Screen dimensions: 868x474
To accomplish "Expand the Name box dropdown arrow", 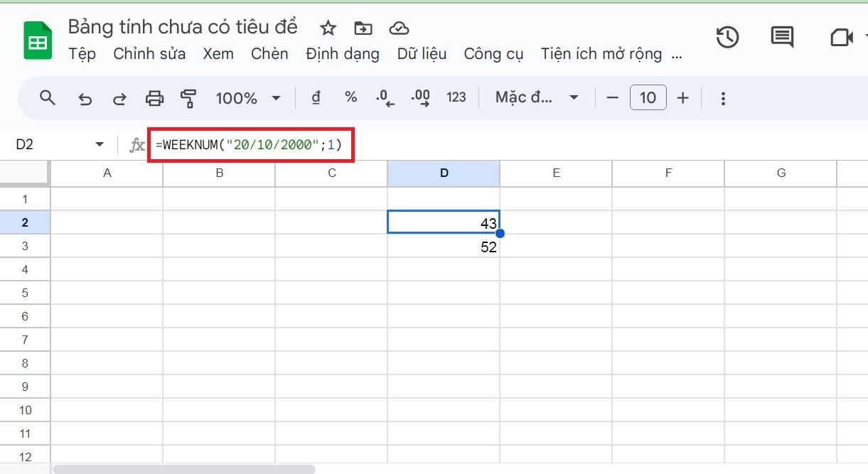I will pyautogui.click(x=100, y=145).
